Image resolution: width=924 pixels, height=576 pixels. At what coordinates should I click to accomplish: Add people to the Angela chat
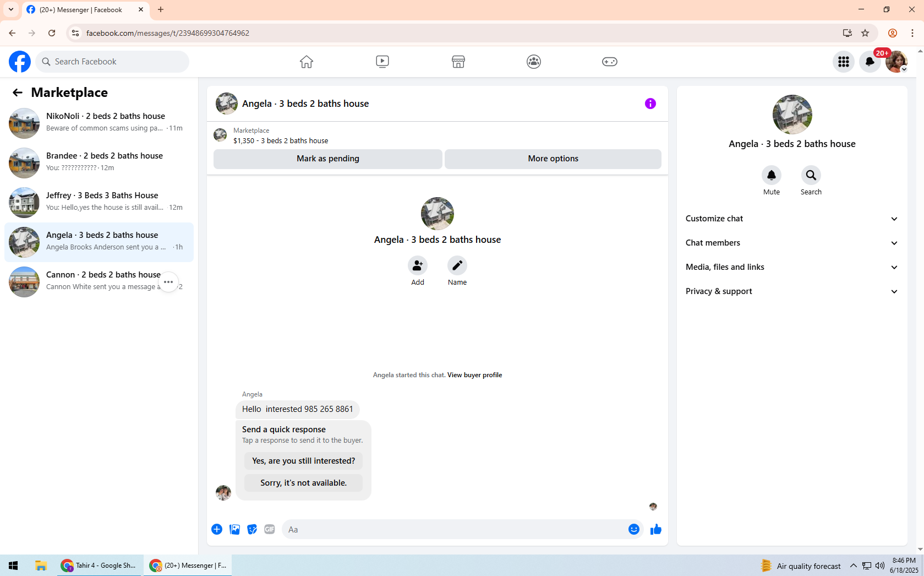(418, 265)
